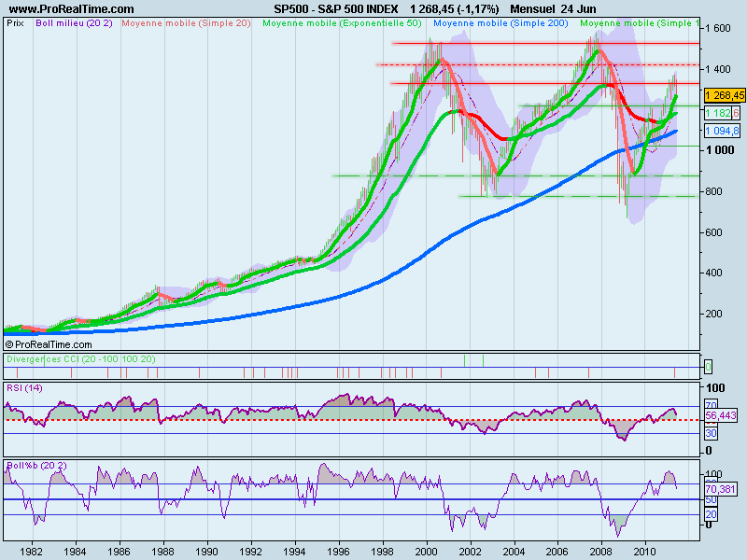This screenshot has height=560, width=747.
Task: Click the yellow 1 268,45 price tag
Action: [725, 95]
